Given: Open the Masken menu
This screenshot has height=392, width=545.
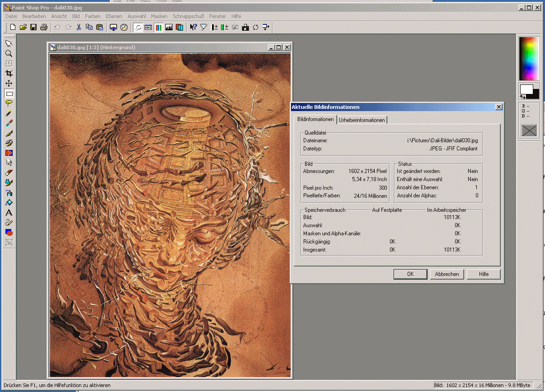Looking at the screenshot, I should [159, 16].
